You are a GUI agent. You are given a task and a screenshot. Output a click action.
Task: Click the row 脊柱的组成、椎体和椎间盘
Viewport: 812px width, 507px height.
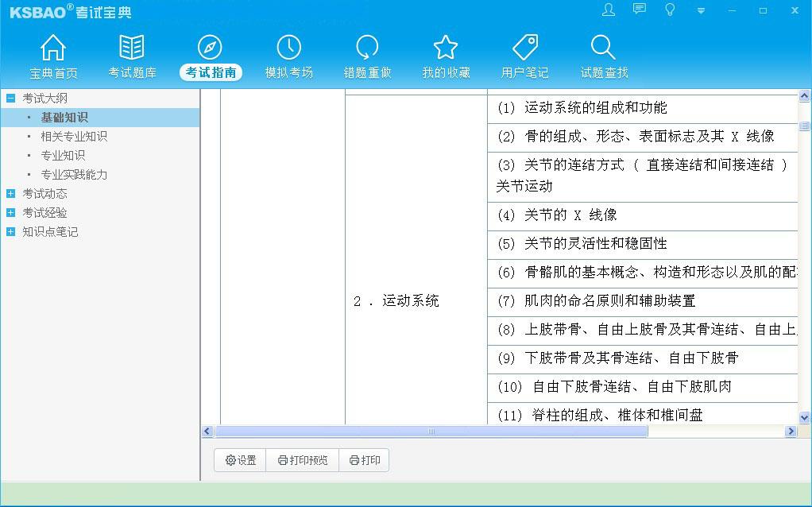point(642,414)
